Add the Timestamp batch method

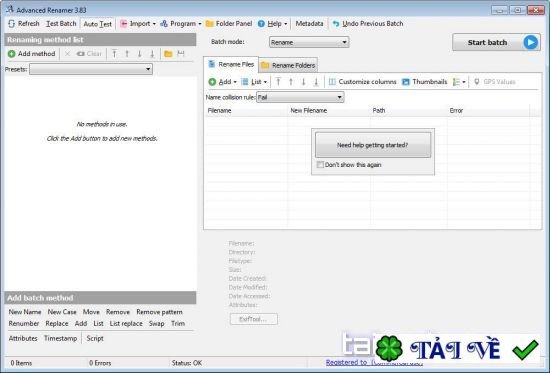coord(61,339)
